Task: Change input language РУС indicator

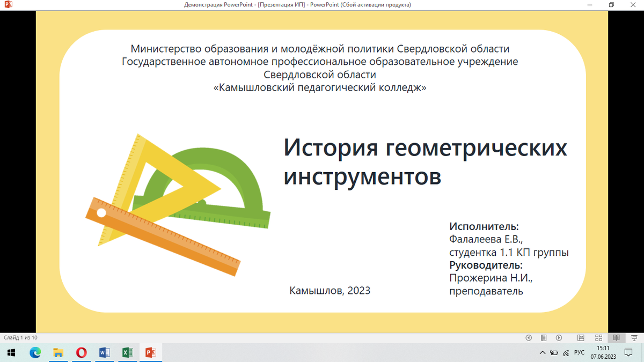Action: click(579, 352)
